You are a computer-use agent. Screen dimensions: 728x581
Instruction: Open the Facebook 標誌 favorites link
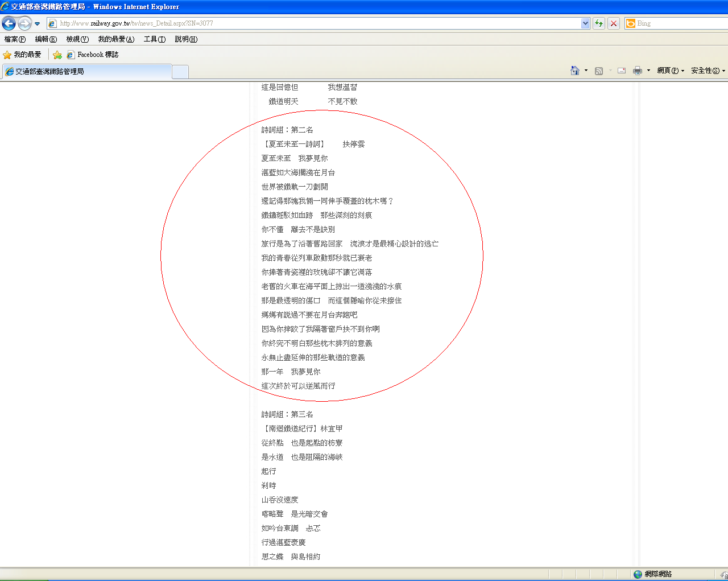tap(93, 55)
